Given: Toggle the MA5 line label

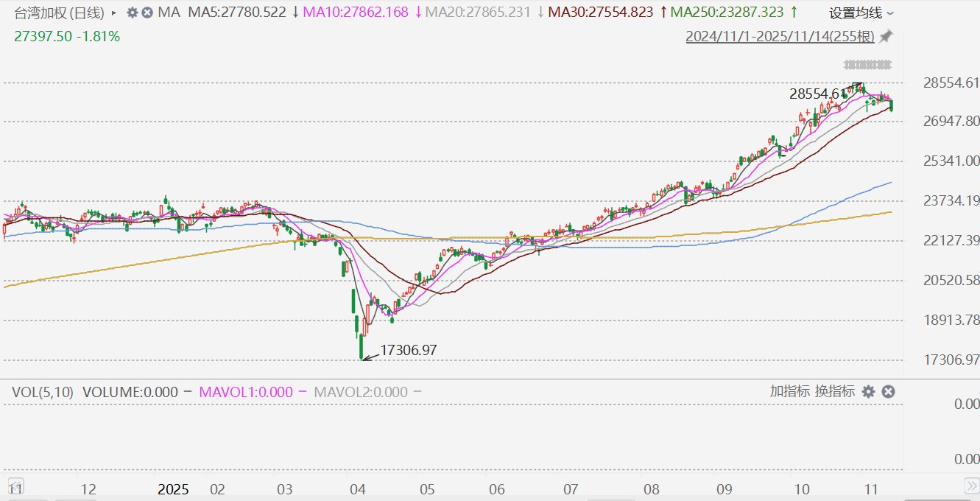Looking at the screenshot, I should [237, 13].
